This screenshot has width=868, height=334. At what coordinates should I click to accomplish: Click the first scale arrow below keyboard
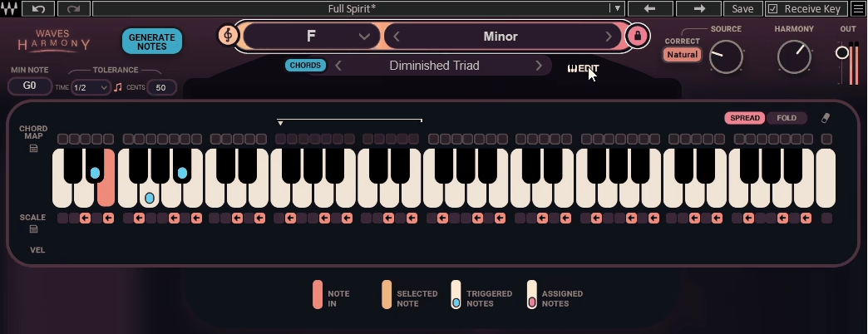click(85, 219)
